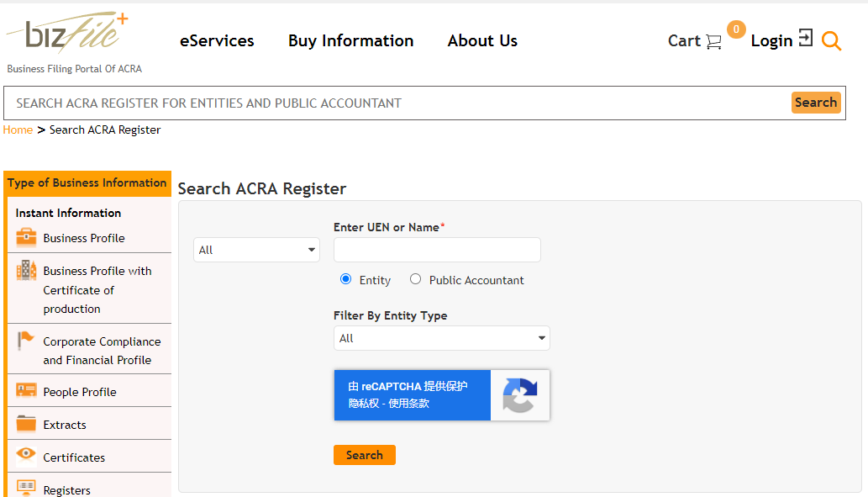This screenshot has width=868, height=497.
Task: Expand the All dropdown left of UEN field
Action: click(256, 250)
